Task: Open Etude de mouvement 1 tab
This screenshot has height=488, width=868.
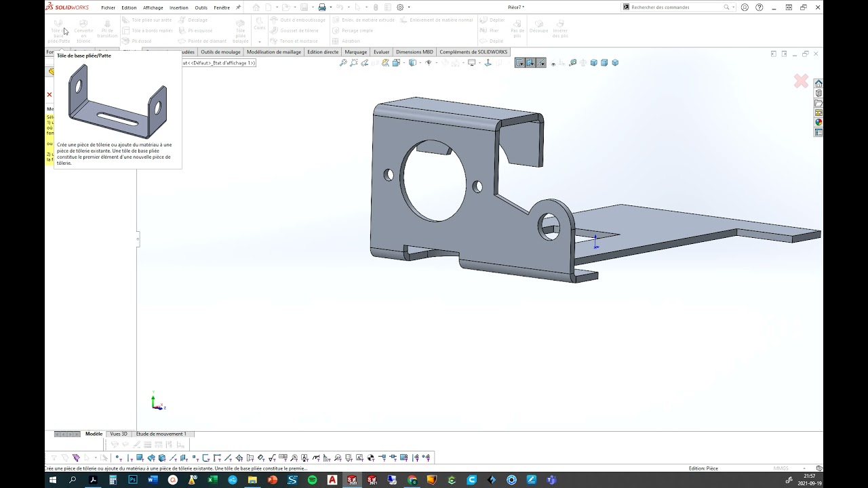Action: click(161, 434)
